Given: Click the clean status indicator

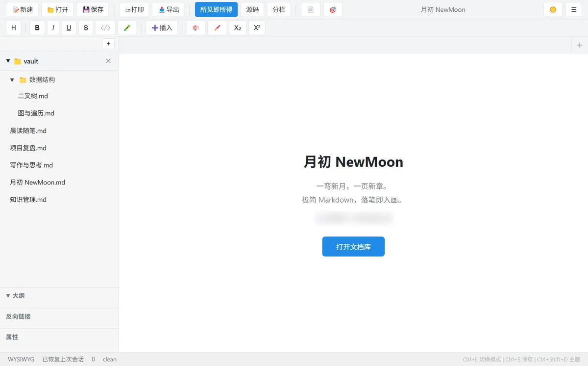Looking at the screenshot, I should pos(110,359).
